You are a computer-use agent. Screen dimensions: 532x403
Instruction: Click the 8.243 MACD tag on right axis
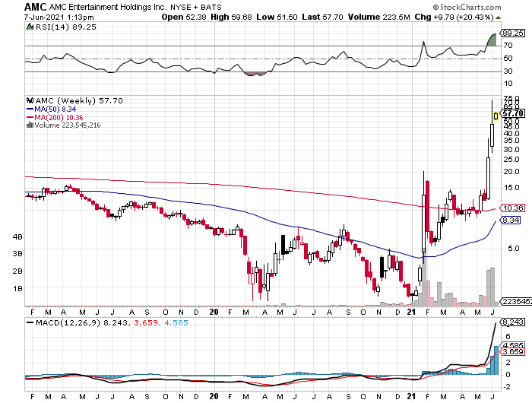[x=513, y=322]
